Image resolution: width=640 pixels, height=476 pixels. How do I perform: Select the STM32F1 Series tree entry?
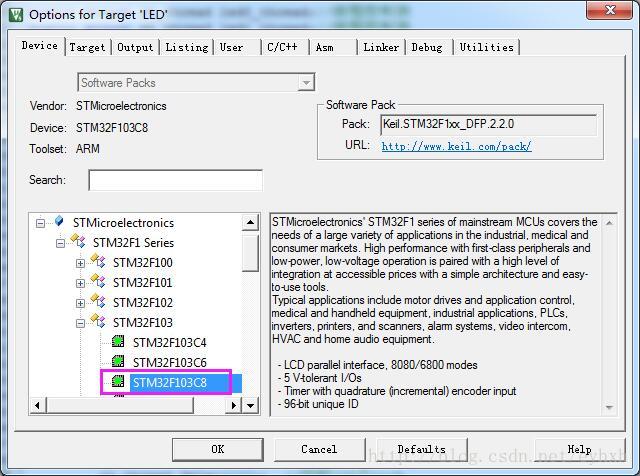[133, 242]
